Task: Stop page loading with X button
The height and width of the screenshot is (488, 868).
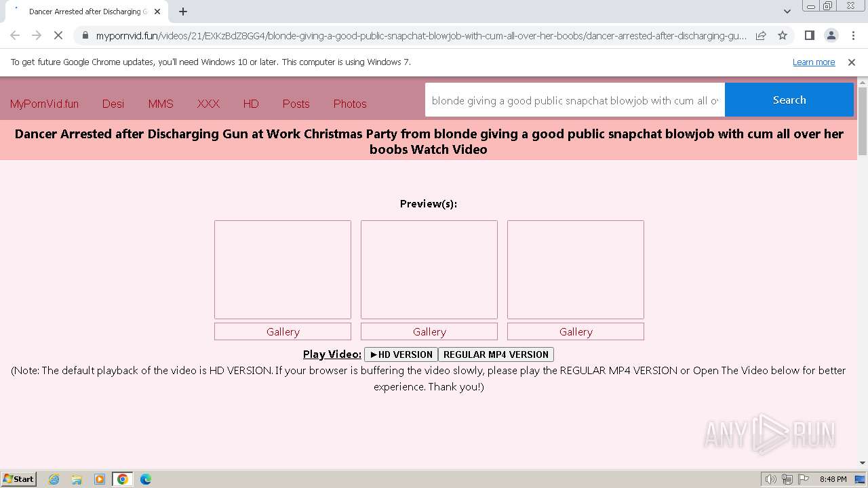Action: 58,35
